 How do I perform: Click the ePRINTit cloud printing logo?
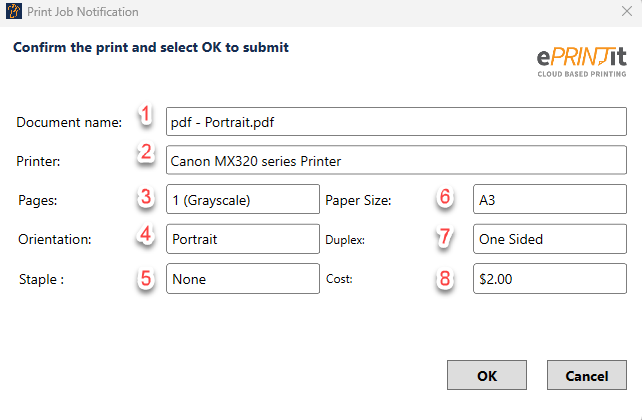[x=580, y=59]
